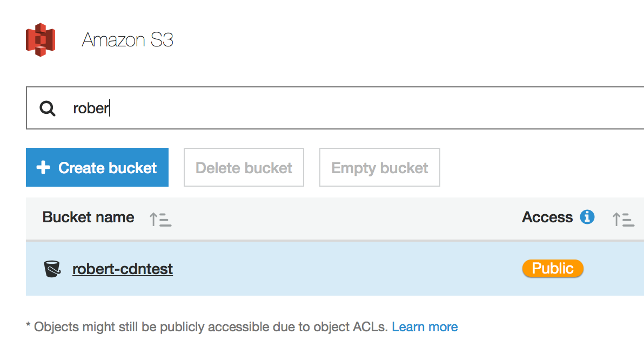The width and height of the screenshot is (644, 355).
Task: Sort by Bucket name using sort icon
Action: pyautogui.click(x=160, y=219)
